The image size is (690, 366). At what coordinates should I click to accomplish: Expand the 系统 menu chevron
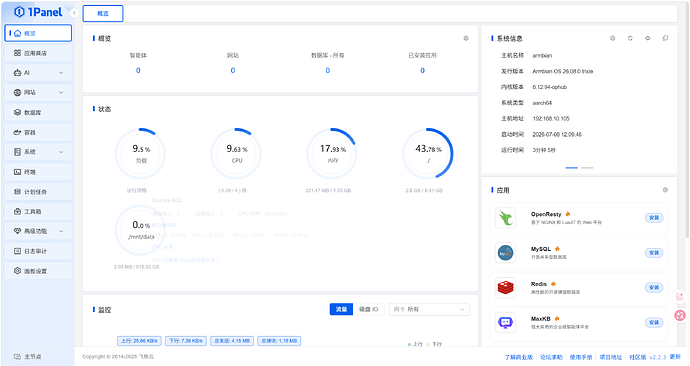61,152
